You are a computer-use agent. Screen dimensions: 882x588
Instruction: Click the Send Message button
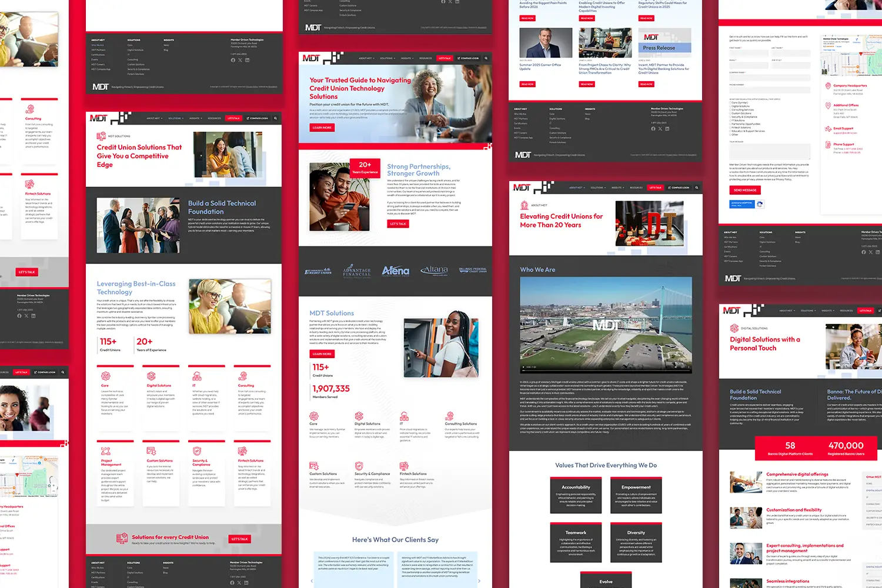pyautogui.click(x=745, y=190)
